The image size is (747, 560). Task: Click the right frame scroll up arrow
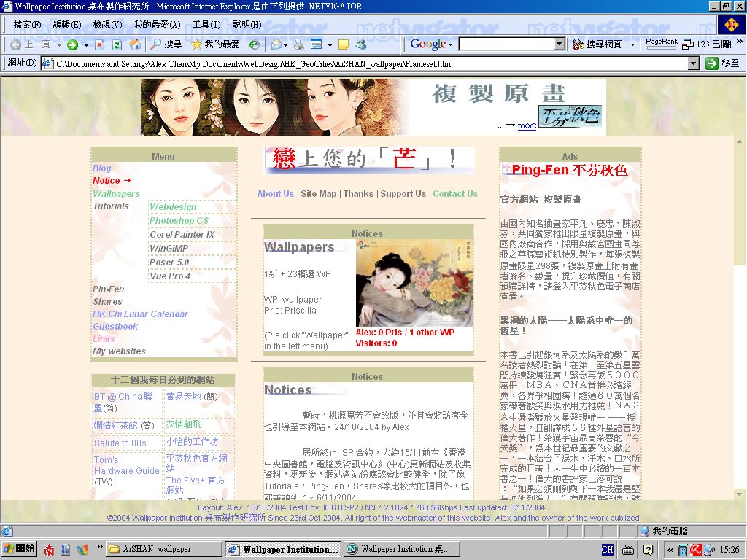click(x=739, y=141)
